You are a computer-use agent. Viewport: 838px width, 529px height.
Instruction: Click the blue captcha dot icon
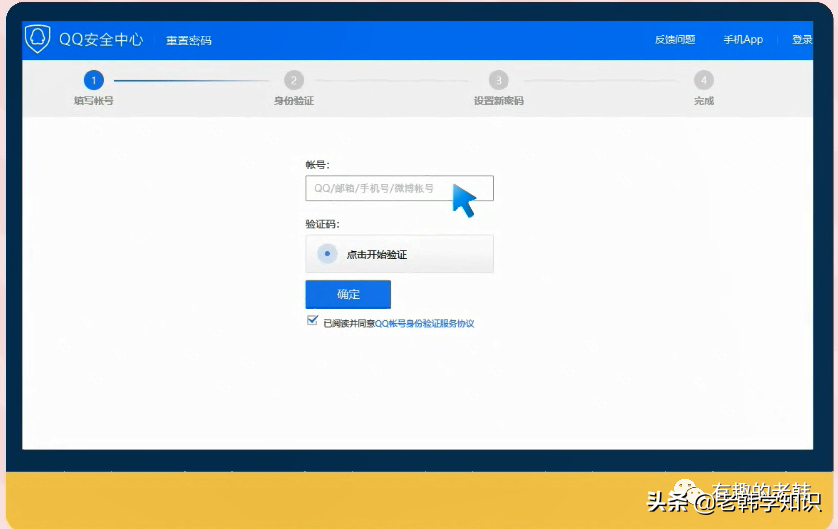tap(327, 254)
